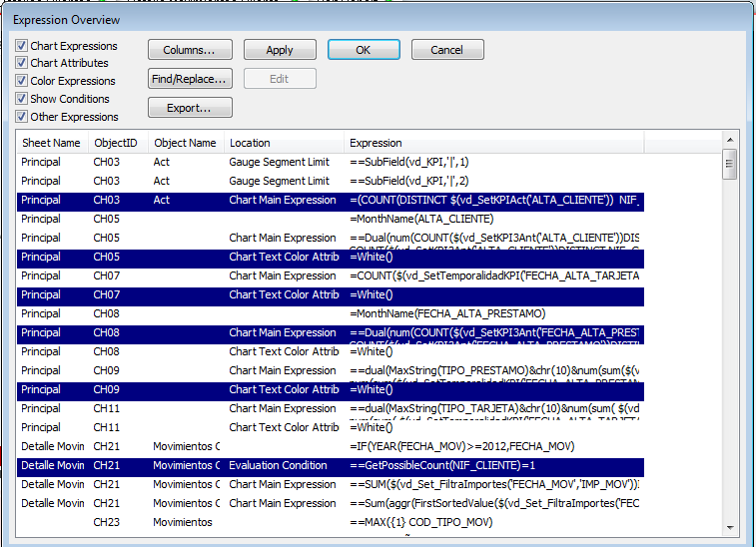Open the Find/Replace dialog
The image size is (756, 547).
[190, 79]
